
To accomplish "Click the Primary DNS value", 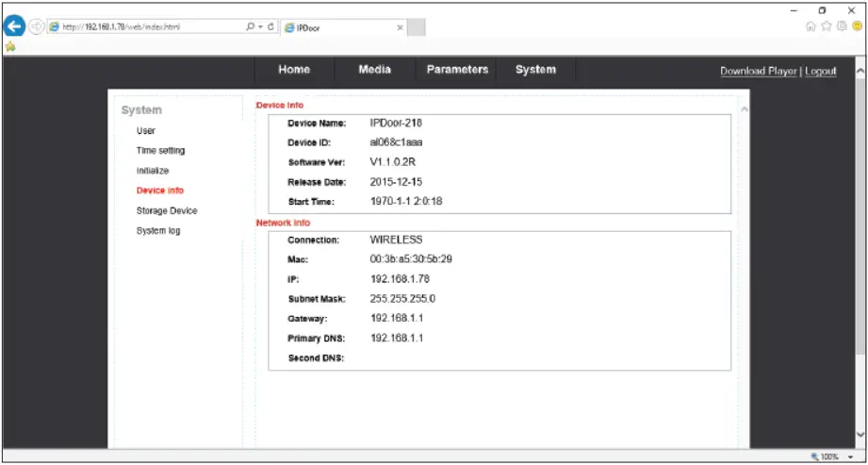I will click(397, 338).
